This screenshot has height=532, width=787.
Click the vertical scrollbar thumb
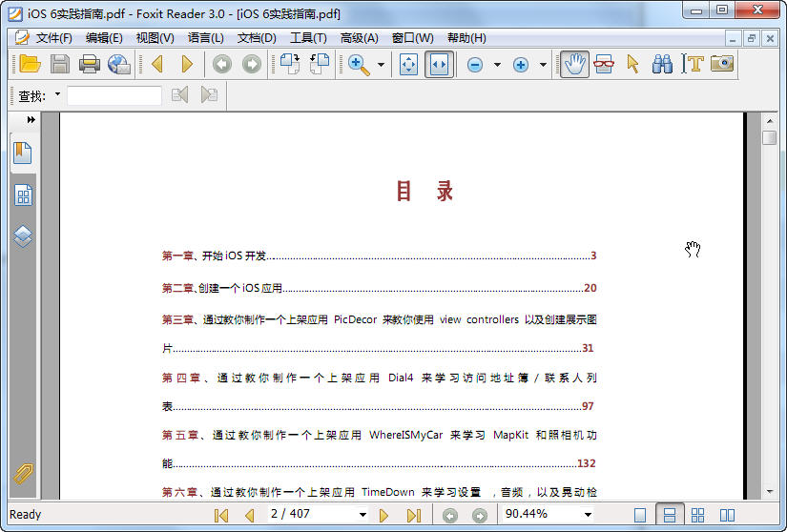(770, 137)
